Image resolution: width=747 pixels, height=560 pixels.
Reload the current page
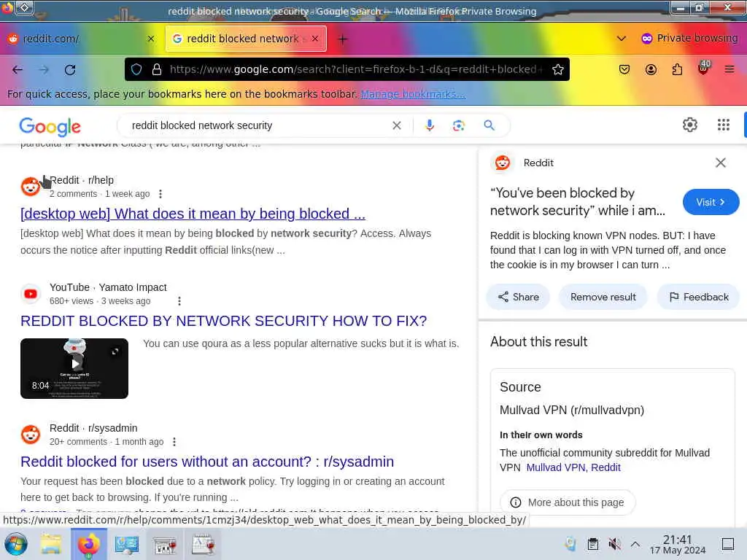pyautogui.click(x=70, y=70)
